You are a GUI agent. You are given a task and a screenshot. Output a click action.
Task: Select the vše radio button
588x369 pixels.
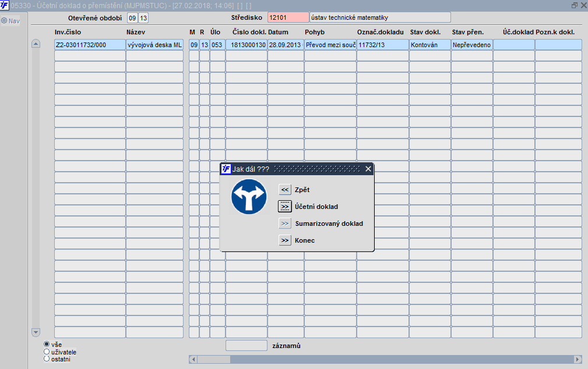click(47, 345)
